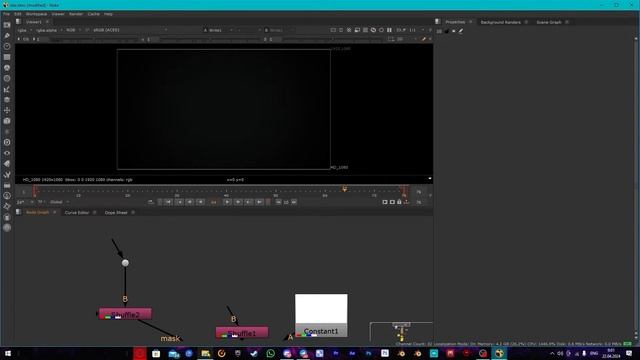
Task: Open the sRGB (ACES) viewer process dropdown
Action: pos(130,30)
